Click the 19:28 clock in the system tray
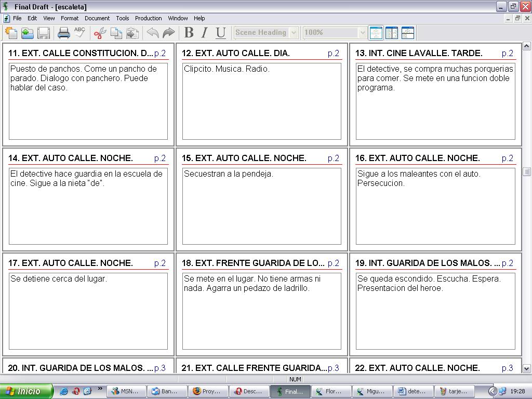 click(518, 391)
